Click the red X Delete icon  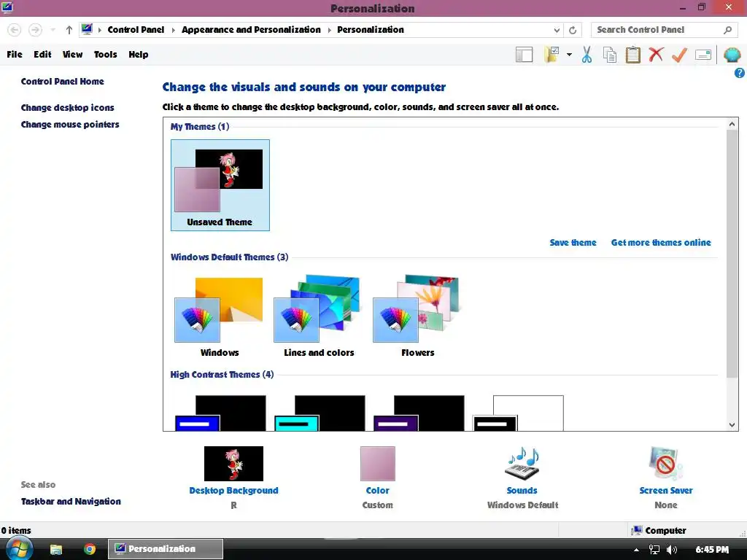656,54
